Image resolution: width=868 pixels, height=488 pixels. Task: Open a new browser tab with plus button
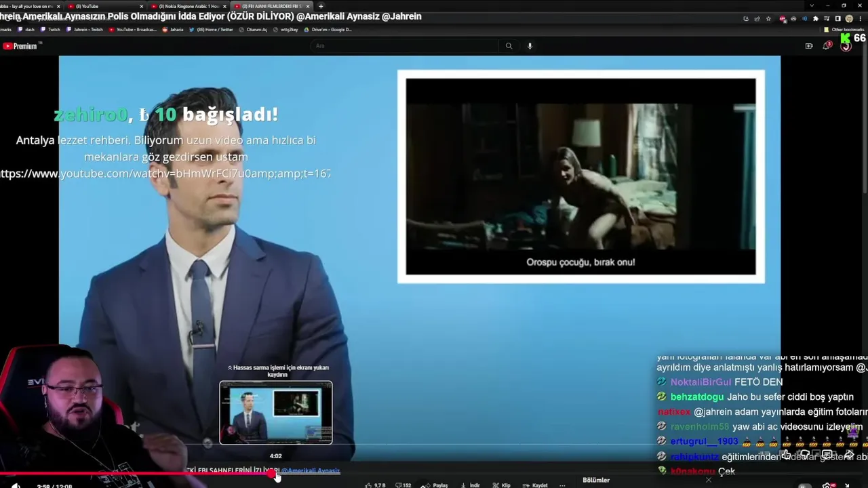tap(321, 6)
